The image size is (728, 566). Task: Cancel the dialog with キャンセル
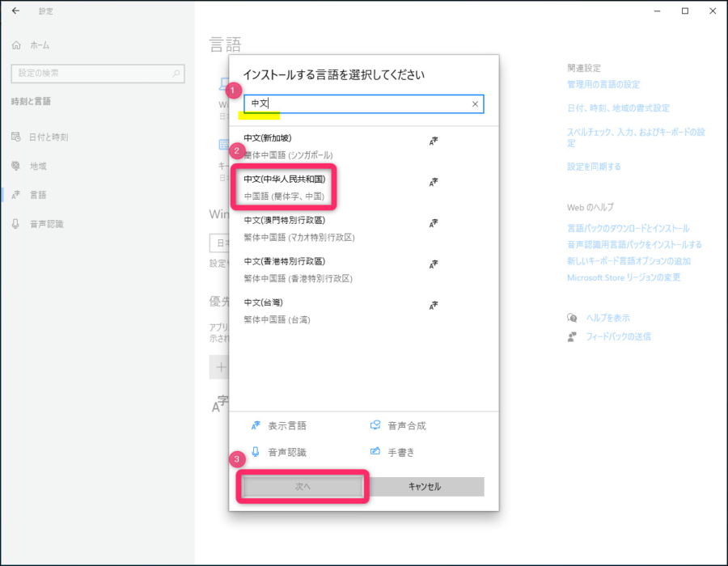(x=426, y=486)
